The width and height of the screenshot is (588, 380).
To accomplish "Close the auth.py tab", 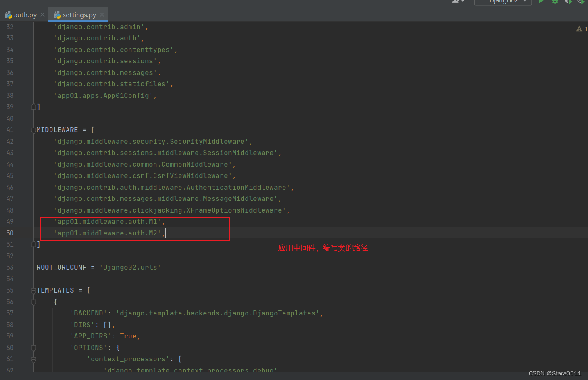I will [x=42, y=15].
